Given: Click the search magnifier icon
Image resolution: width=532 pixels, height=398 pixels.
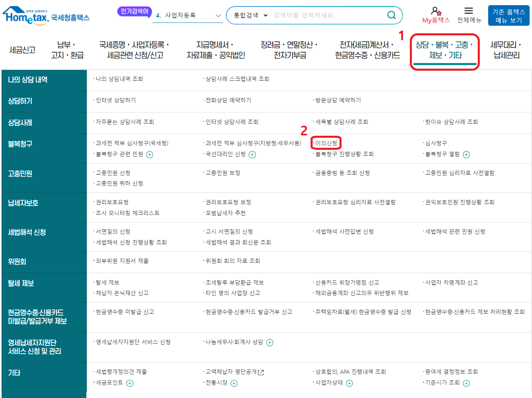Looking at the screenshot, I should click(391, 14).
